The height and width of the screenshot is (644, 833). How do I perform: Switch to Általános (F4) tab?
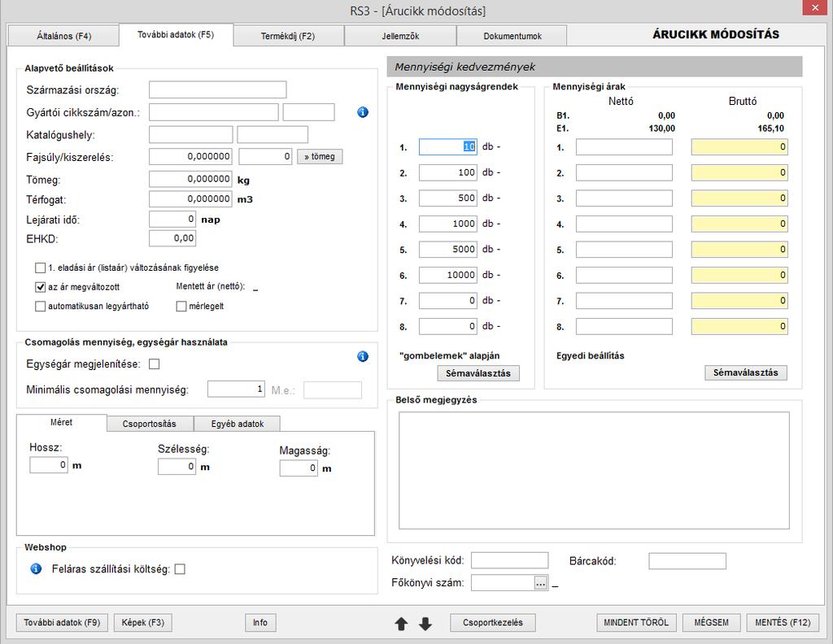(63, 36)
